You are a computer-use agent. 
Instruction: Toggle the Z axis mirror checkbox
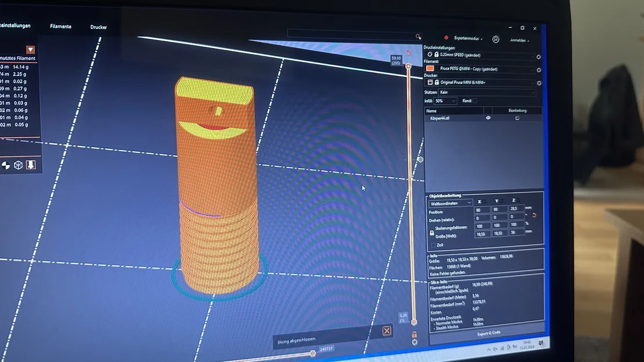point(518,200)
